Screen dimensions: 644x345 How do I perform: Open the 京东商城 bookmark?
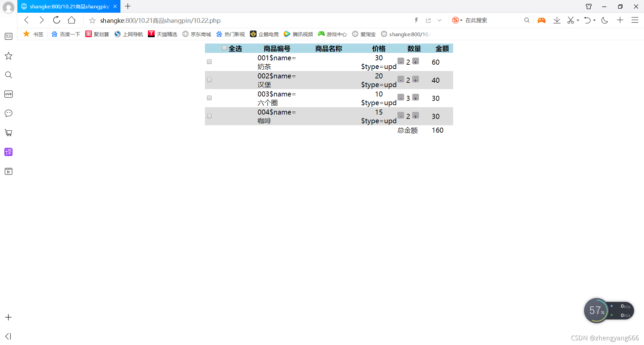pos(197,34)
